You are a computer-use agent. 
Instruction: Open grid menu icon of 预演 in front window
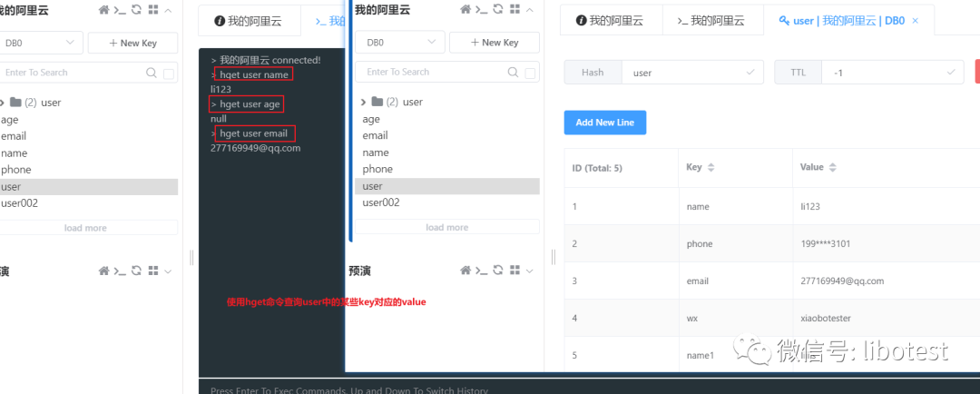tap(514, 271)
